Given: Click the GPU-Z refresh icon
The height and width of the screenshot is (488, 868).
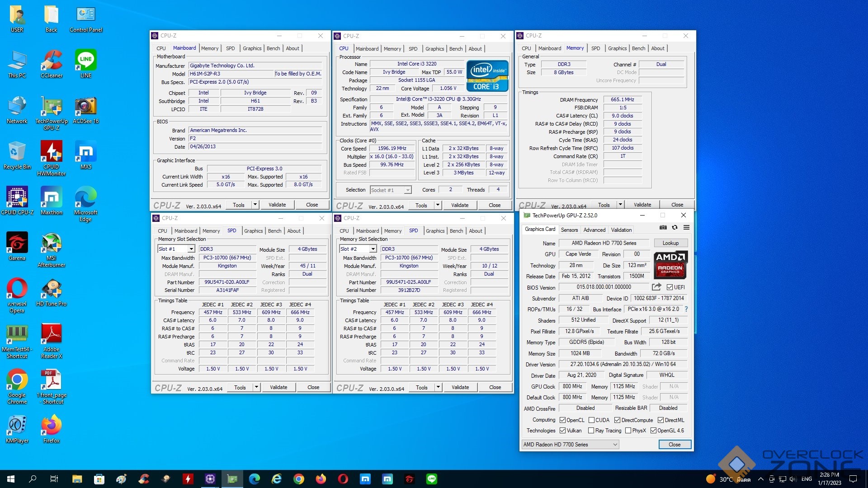Looking at the screenshot, I should 675,228.
